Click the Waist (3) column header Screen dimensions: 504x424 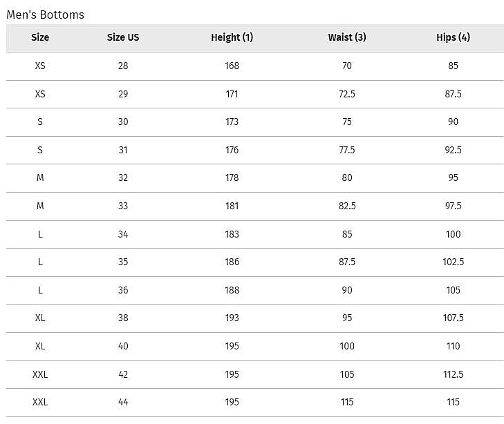click(347, 37)
